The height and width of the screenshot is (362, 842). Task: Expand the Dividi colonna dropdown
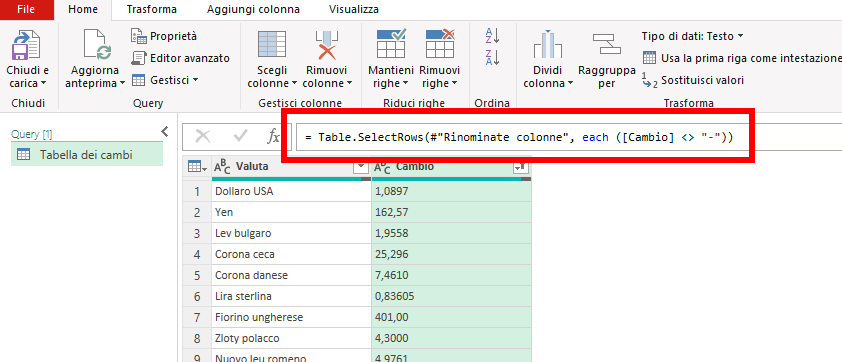pyautogui.click(x=570, y=83)
